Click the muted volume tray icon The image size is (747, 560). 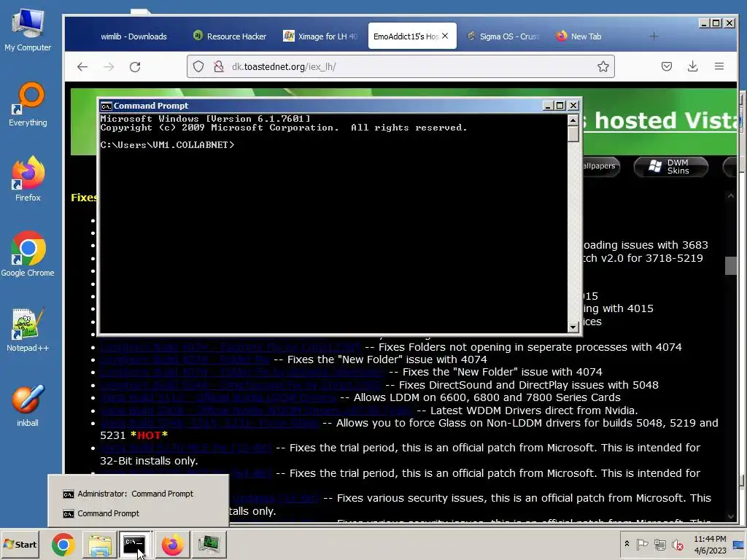click(677, 544)
